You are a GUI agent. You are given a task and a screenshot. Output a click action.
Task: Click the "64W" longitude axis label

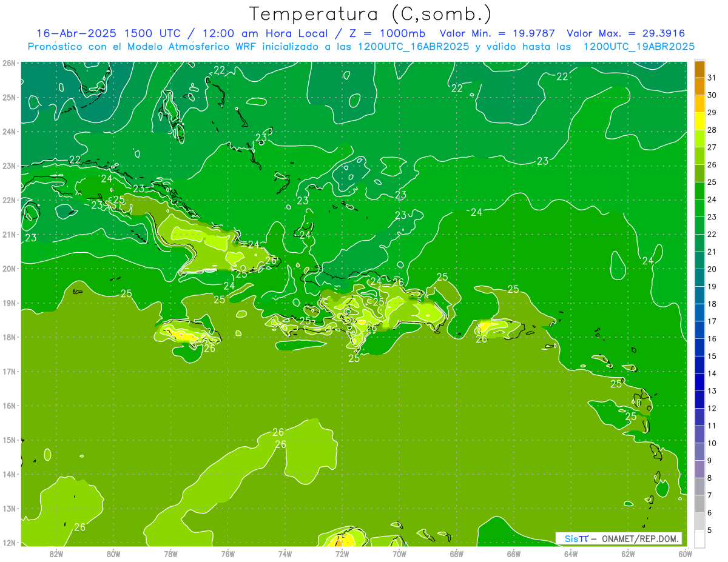[571, 553]
